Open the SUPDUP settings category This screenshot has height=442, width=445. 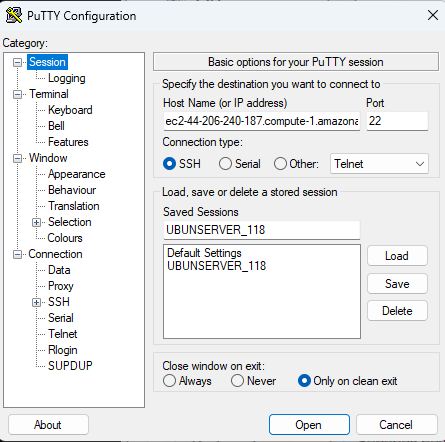70,366
